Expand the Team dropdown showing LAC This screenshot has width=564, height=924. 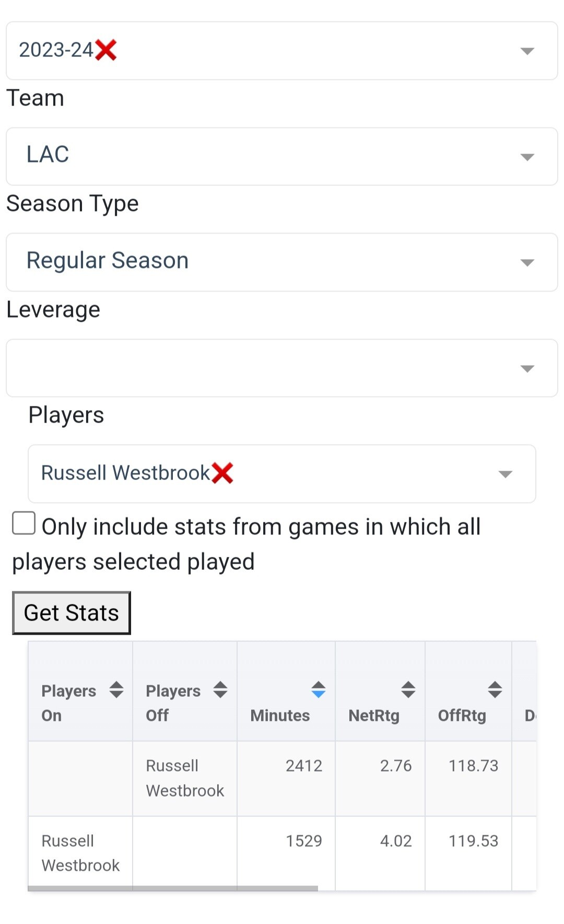pyautogui.click(x=527, y=157)
